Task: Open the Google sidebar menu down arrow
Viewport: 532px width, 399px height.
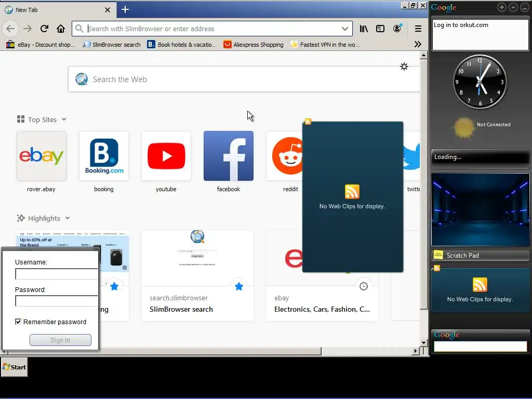Action: pyautogui.click(x=513, y=7)
